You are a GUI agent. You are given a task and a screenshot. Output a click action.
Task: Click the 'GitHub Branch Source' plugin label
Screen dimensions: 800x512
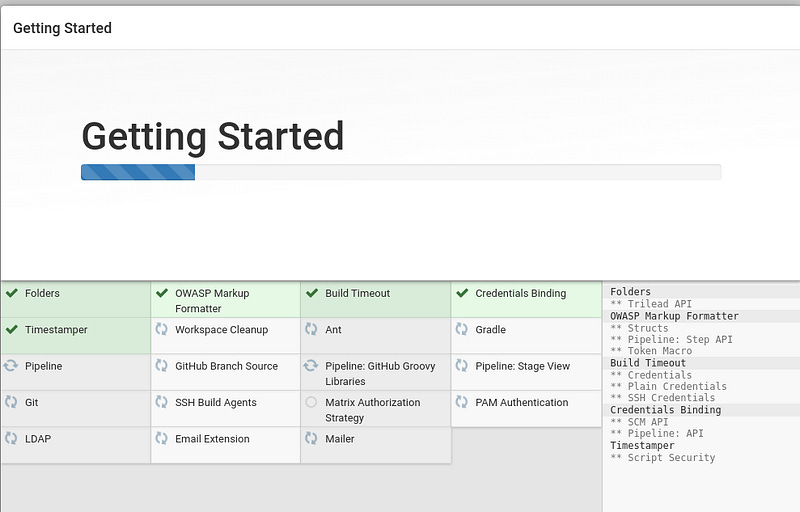pyautogui.click(x=227, y=366)
